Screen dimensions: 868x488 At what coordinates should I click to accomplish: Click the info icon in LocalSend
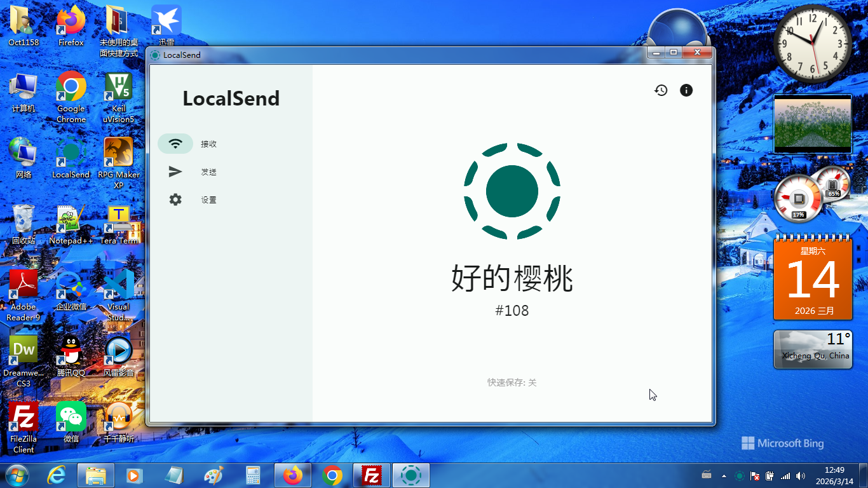686,90
